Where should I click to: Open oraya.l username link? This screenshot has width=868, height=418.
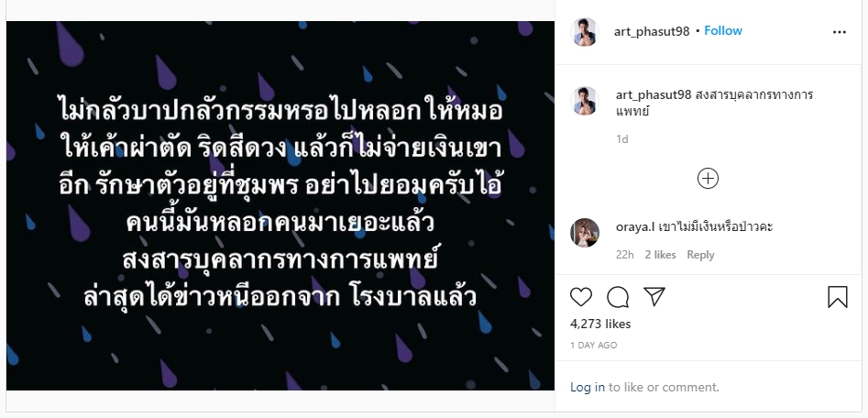[635, 227]
